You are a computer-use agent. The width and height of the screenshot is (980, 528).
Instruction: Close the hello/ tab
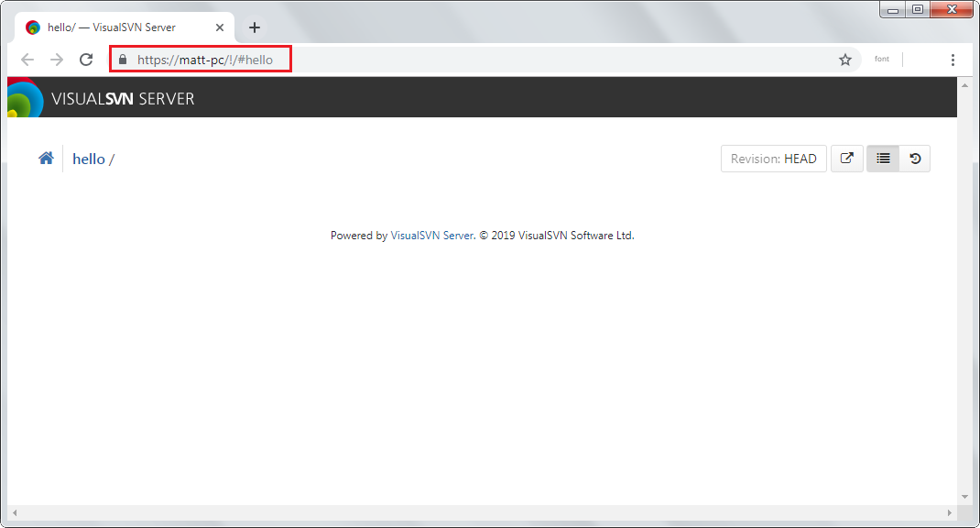point(220,27)
